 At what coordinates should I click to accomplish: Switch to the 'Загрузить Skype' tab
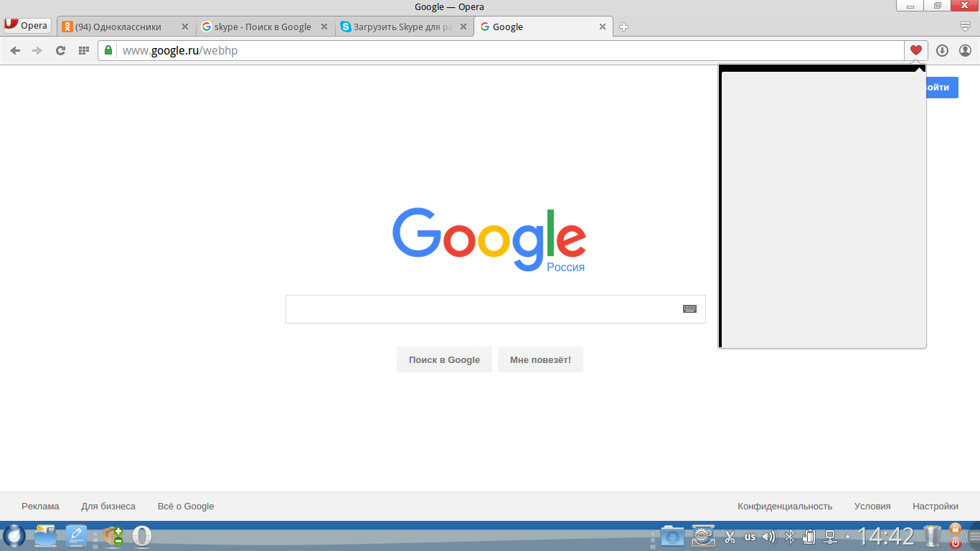[x=405, y=27]
